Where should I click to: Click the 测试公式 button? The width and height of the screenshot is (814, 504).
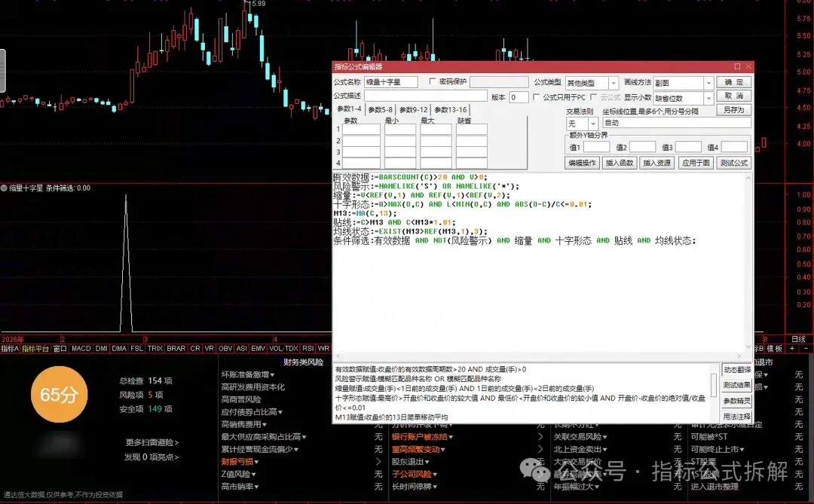coord(733,163)
